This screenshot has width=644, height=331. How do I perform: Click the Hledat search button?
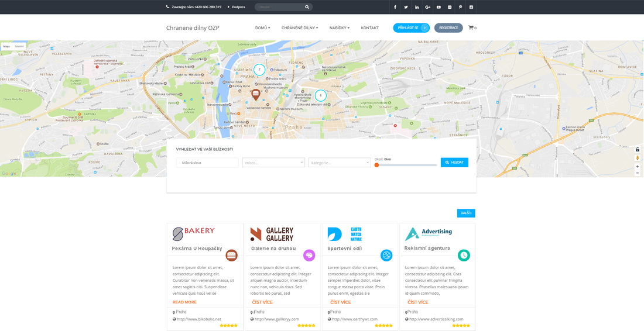[x=454, y=163]
